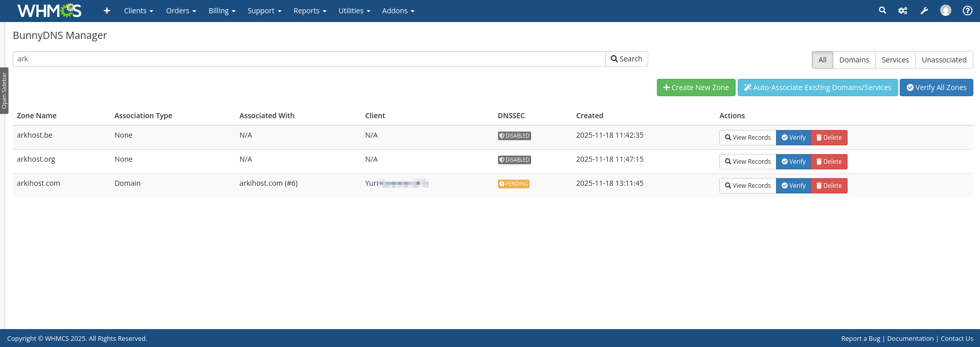Image resolution: width=980 pixels, height=347 pixels.
Task: Expand the Billing dropdown menu
Action: tap(222, 11)
